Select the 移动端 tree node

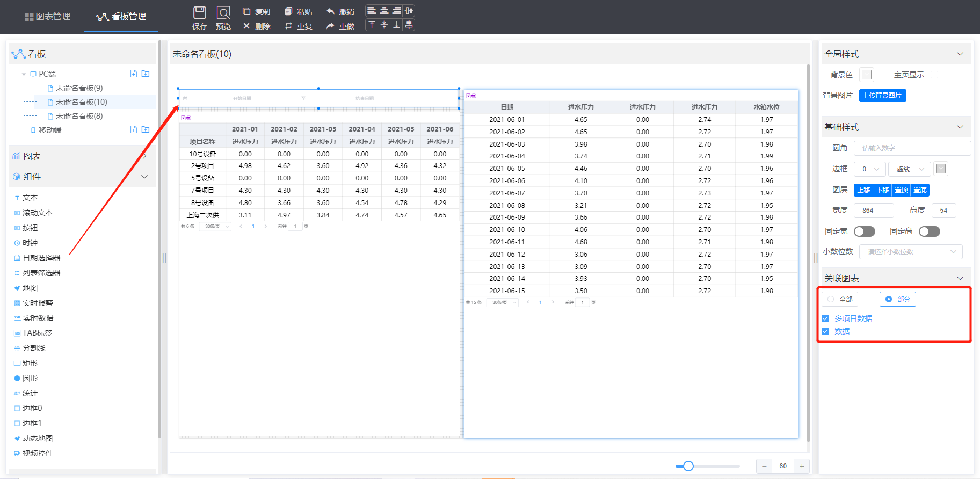point(50,130)
